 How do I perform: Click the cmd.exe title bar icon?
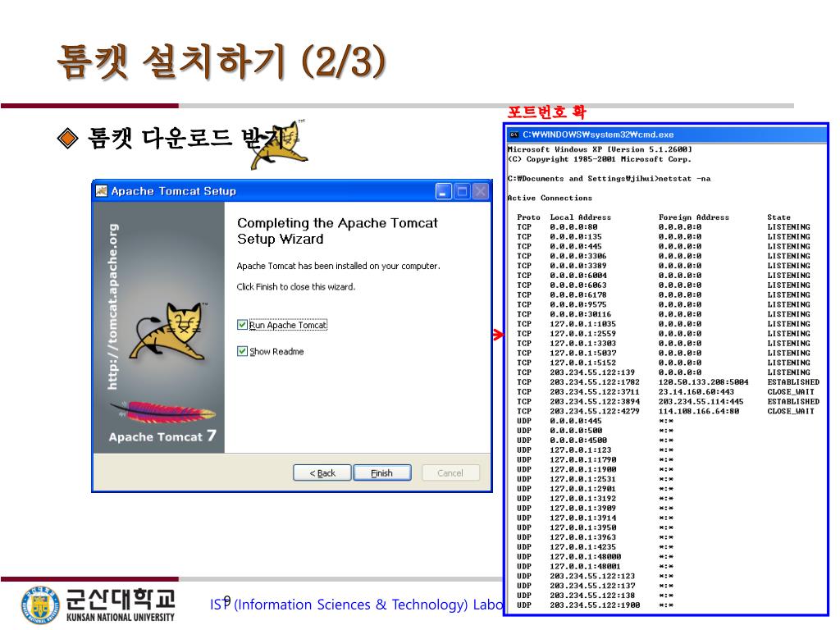coord(514,135)
